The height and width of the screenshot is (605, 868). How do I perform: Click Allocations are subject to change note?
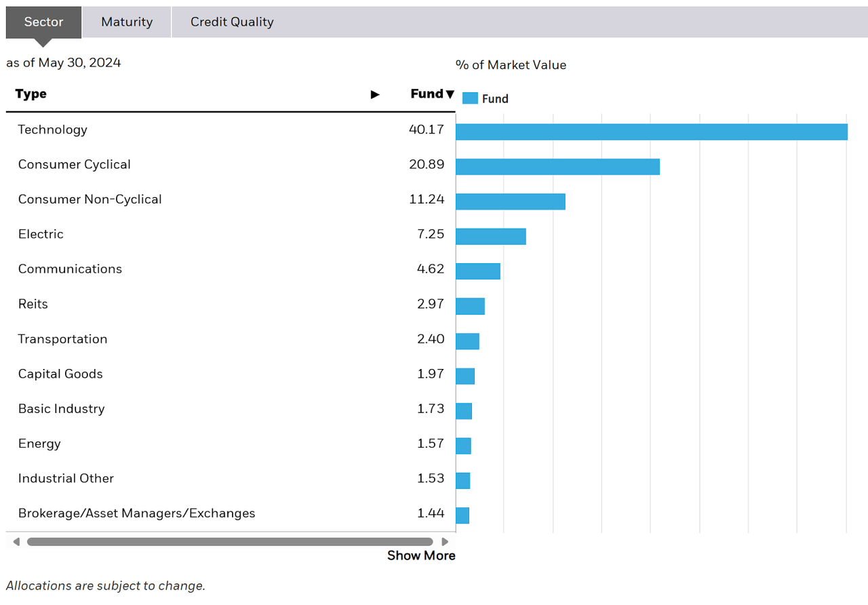(x=106, y=585)
